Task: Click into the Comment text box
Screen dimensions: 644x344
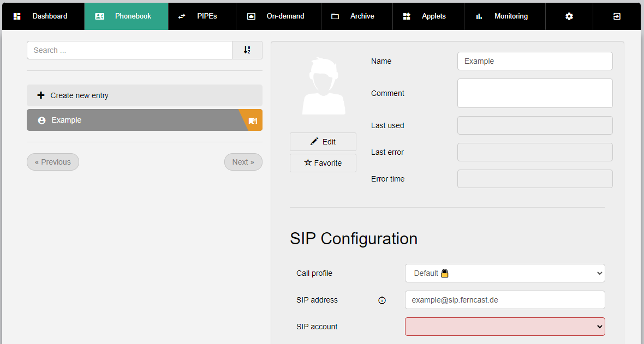Action: tap(535, 93)
